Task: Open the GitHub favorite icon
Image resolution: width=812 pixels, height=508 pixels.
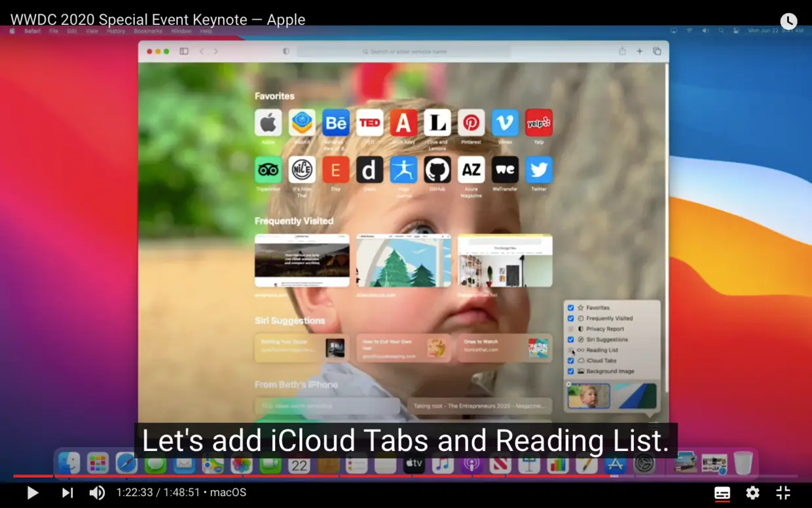Action: [437, 170]
